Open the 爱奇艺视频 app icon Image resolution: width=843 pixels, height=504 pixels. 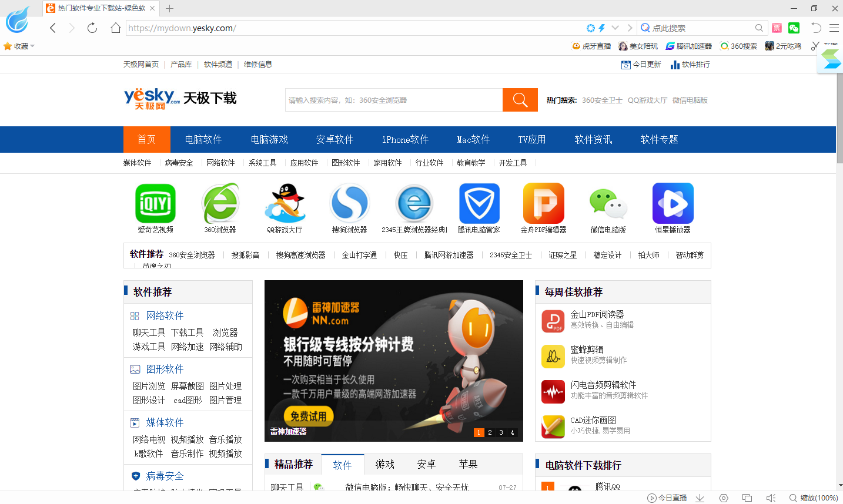tap(155, 203)
